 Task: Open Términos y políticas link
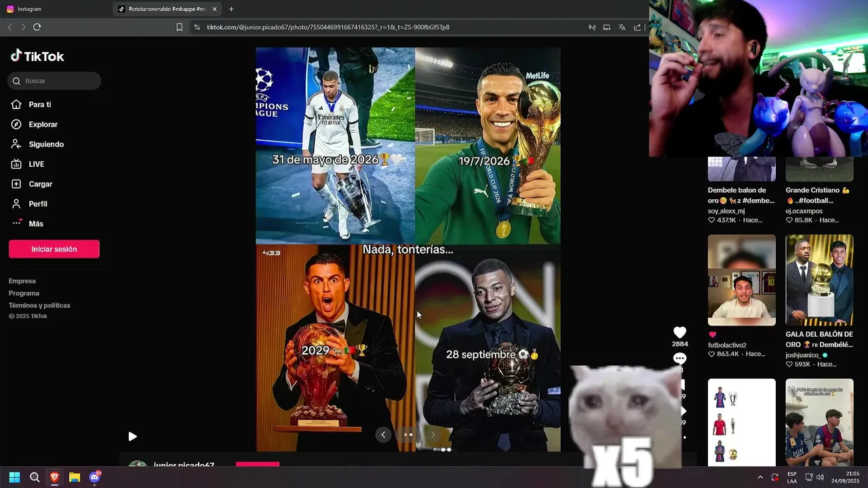(x=39, y=306)
